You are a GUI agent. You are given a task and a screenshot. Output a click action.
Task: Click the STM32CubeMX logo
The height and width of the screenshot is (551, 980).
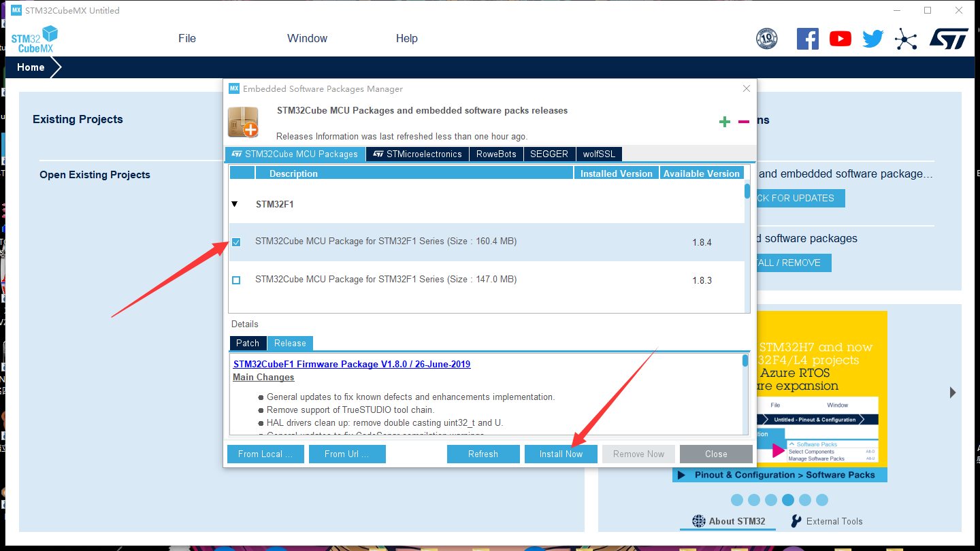35,39
